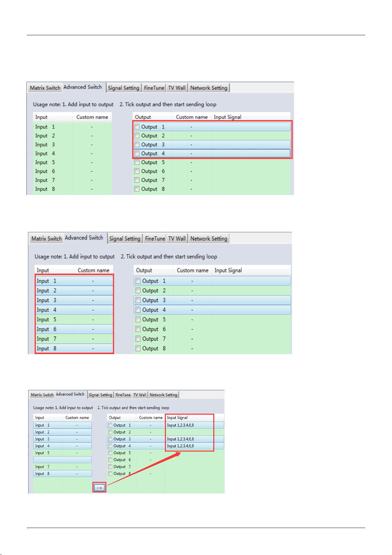The image size is (392, 555).
Task: Select Input 7 row in middle screenshot
Action: [74, 339]
